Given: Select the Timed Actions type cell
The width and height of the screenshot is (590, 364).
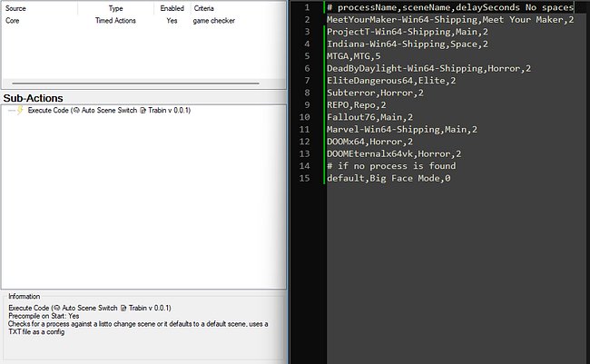Looking at the screenshot, I should click(115, 21).
